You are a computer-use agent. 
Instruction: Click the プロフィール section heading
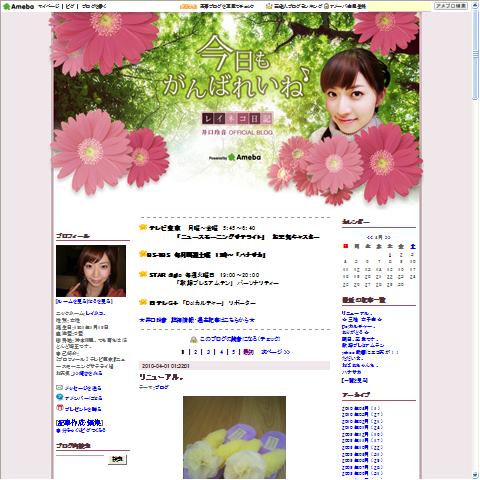click(73, 236)
